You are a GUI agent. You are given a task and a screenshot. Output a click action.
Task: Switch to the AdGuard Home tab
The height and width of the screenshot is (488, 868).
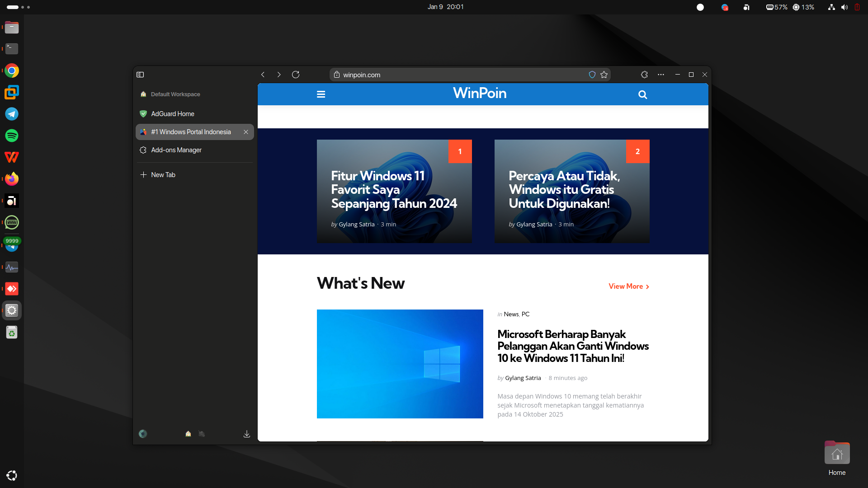tap(172, 113)
